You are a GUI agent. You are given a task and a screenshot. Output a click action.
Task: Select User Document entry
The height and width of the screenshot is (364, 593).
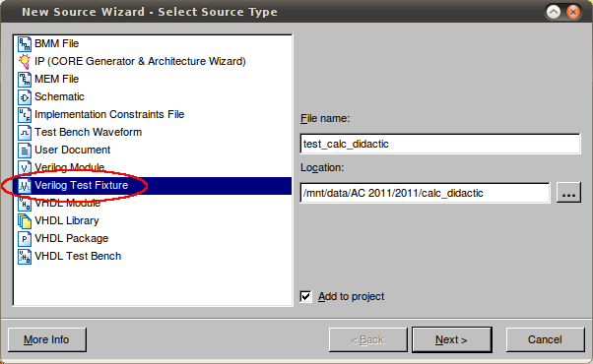72,151
